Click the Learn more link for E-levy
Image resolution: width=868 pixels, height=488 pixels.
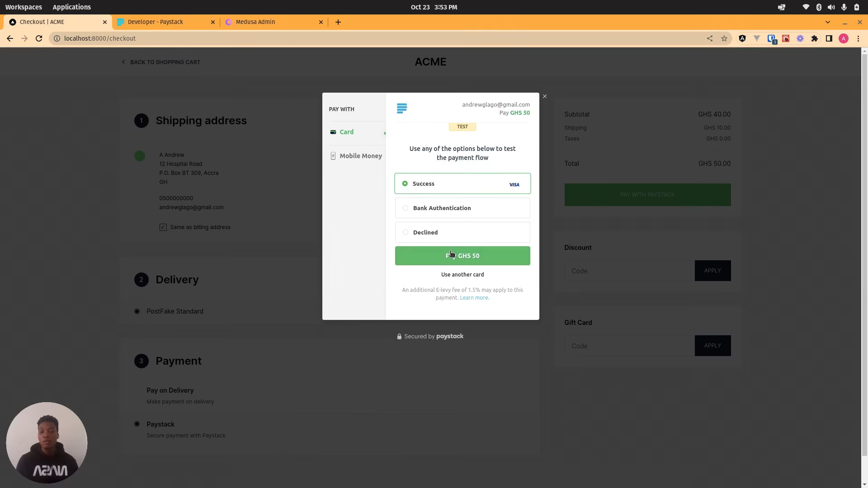[475, 297]
